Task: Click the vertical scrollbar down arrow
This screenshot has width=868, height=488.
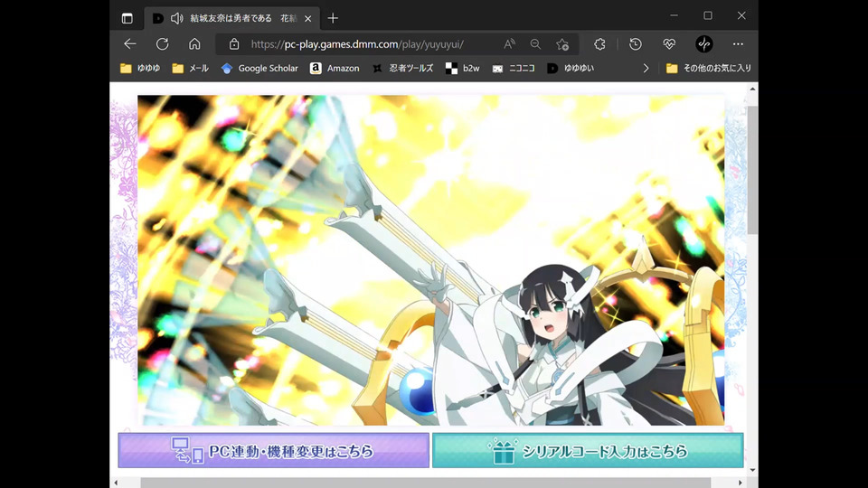Action: [752, 470]
